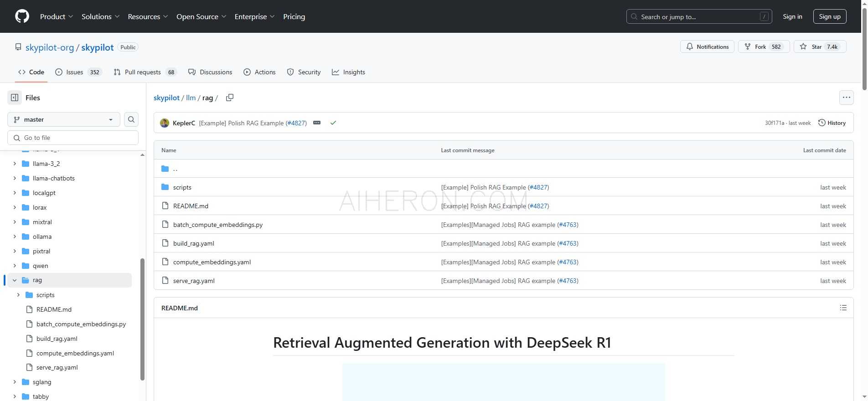Star the skypilot repository
The width and height of the screenshot is (868, 401).
pyautogui.click(x=820, y=46)
